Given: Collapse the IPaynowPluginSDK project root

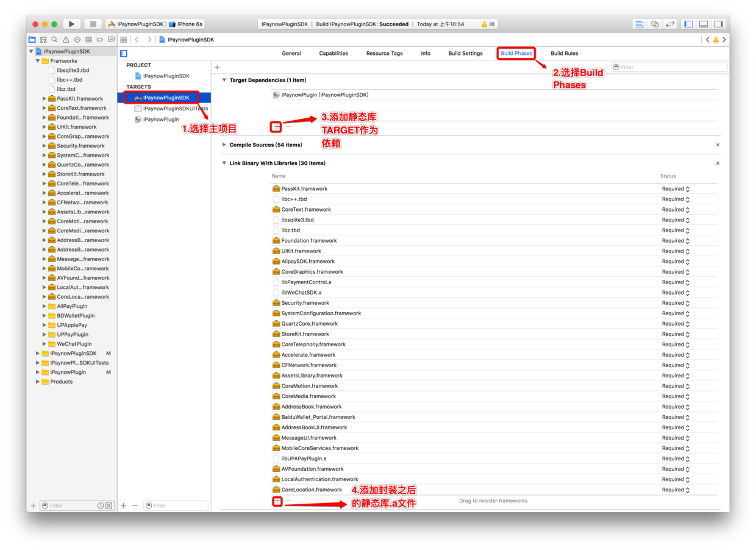Looking at the screenshot, I should [31, 52].
